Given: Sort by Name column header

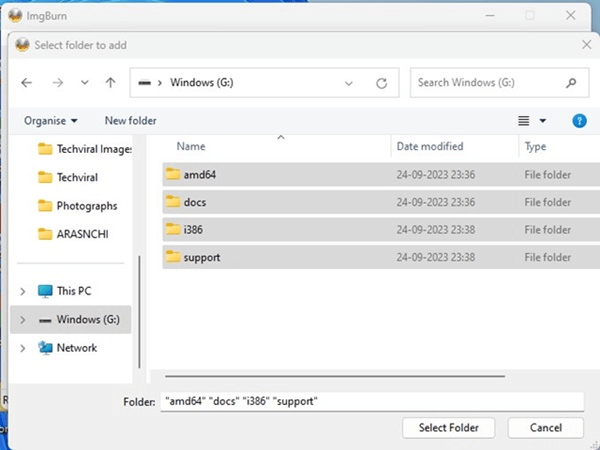Looking at the screenshot, I should click(191, 146).
